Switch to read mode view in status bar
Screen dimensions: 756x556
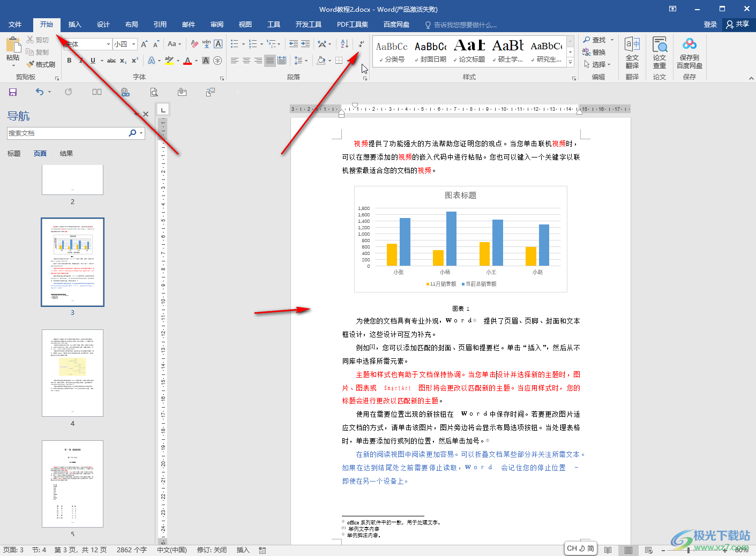(x=608, y=550)
